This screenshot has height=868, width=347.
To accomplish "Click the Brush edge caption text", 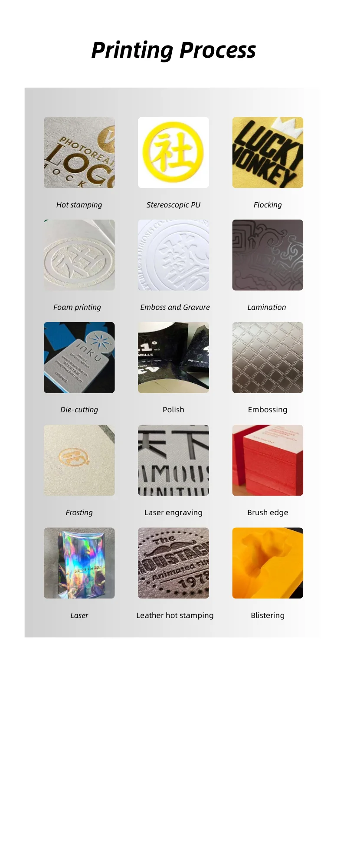I will click(268, 513).
